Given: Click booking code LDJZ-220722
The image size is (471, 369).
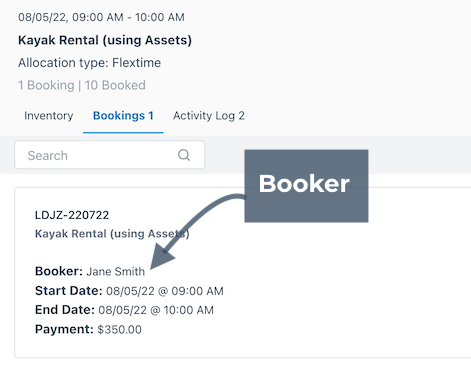Looking at the screenshot, I should 72,215.
